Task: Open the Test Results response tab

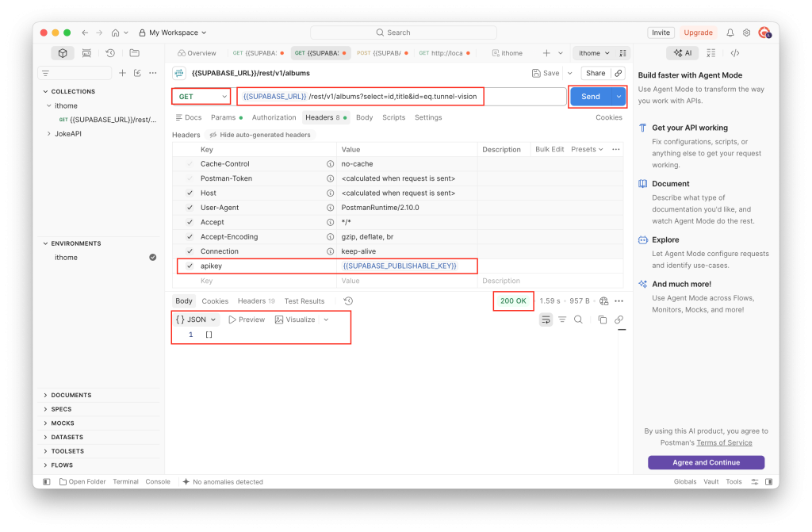Action: click(304, 301)
